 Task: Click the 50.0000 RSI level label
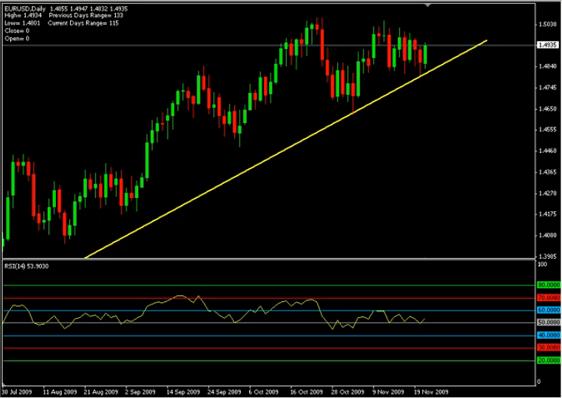(548, 322)
